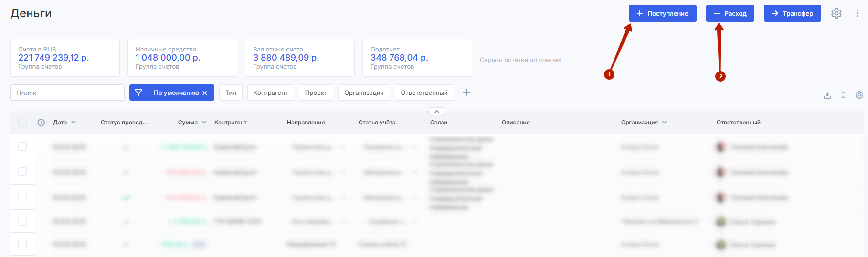Viewport: 868px width, 257px height.
Task: Open the Сумма column sort dropdown
Action: pyautogui.click(x=204, y=123)
